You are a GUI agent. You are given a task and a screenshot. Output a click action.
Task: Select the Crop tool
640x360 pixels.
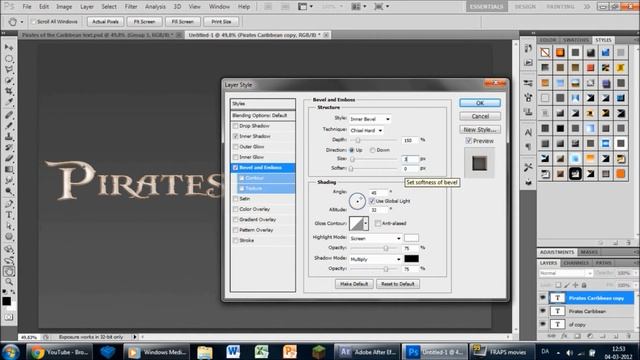tap(9, 91)
